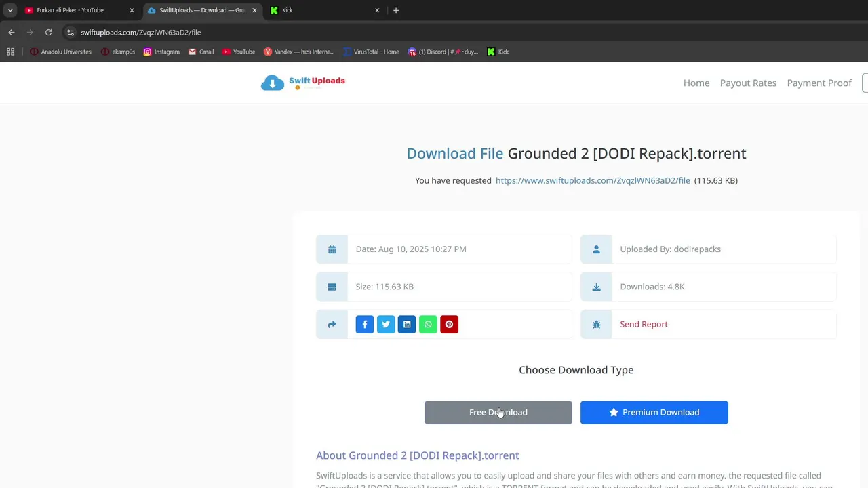This screenshot has height=488, width=868.
Task: Close the Furkan ali Peker YouTube tab
Action: (x=132, y=10)
